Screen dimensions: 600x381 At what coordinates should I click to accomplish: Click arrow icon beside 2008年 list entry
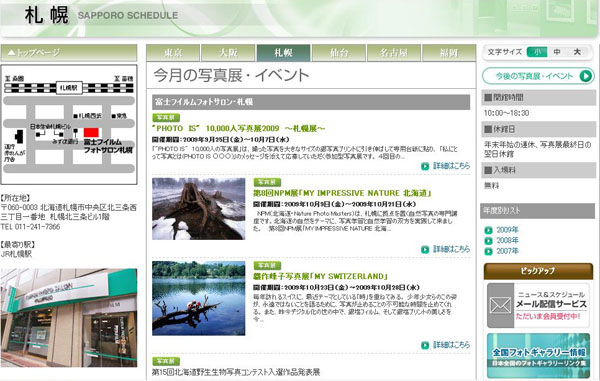488,241
